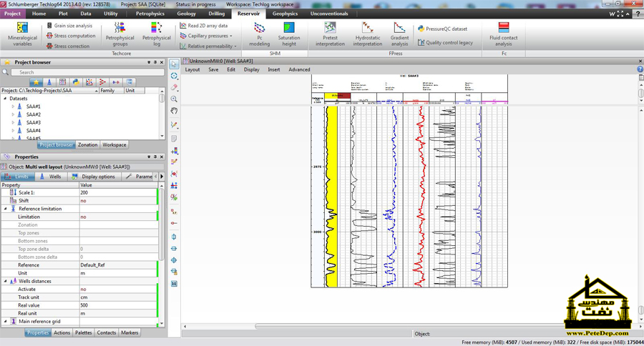The width and height of the screenshot is (644, 346).
Task: Expand the SAA#1 dataset
Action: click(13, 107)
